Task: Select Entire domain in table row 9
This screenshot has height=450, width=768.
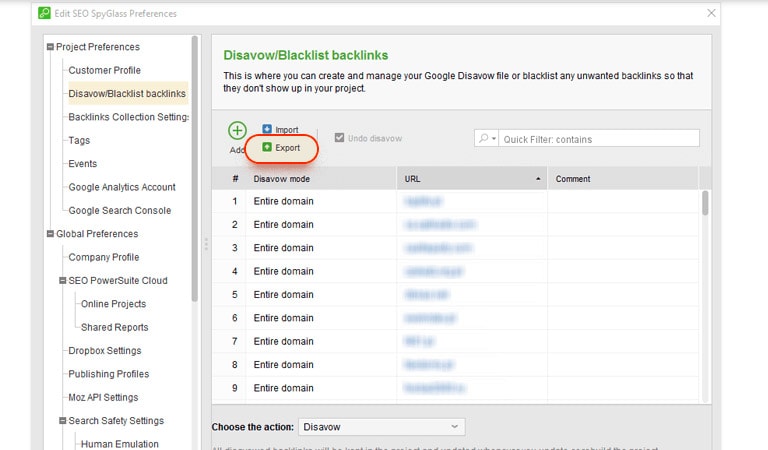Action: [x=283, y=388]
